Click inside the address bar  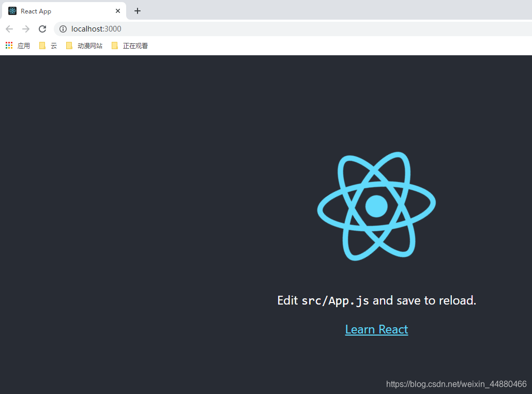[155, 29]
